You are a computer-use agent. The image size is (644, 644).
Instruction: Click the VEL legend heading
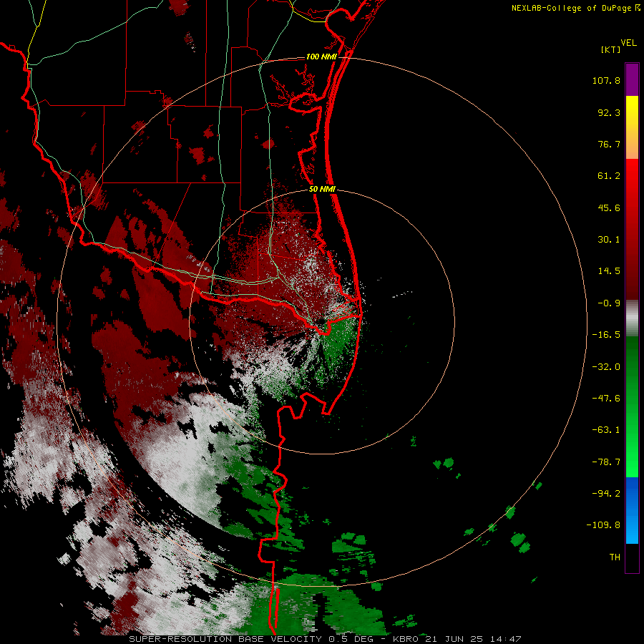click(x=628, y=42)
